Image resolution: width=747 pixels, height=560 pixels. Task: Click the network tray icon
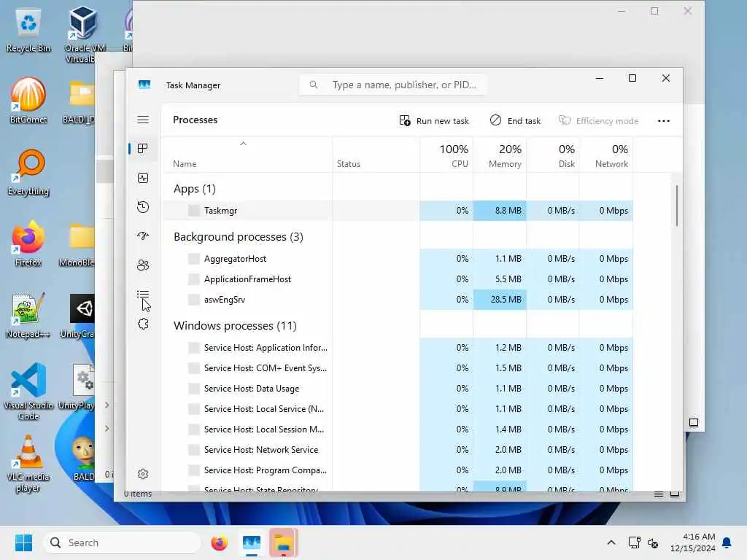pos(634,542)
